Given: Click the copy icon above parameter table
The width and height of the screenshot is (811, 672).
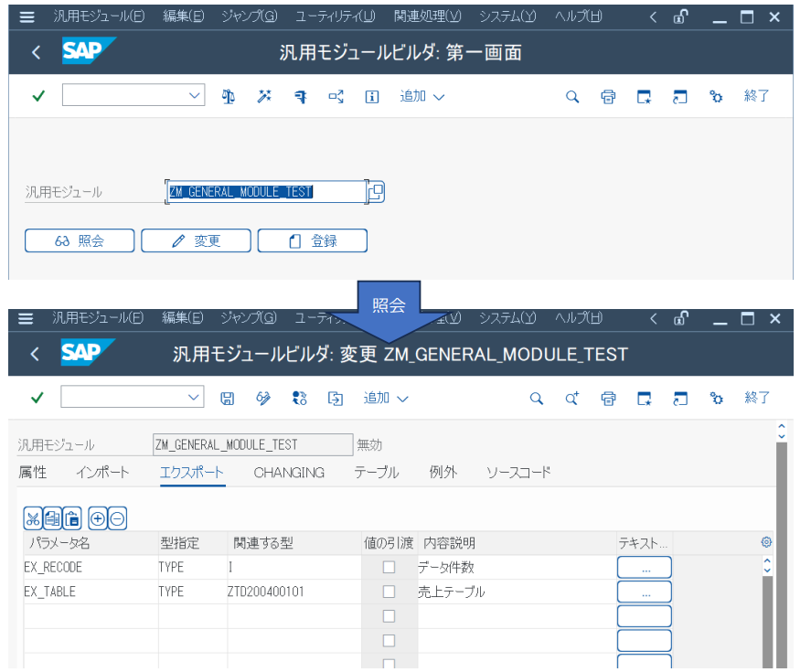Looking at the screenshot, I should pyautogui.click(x=52, y=518).
